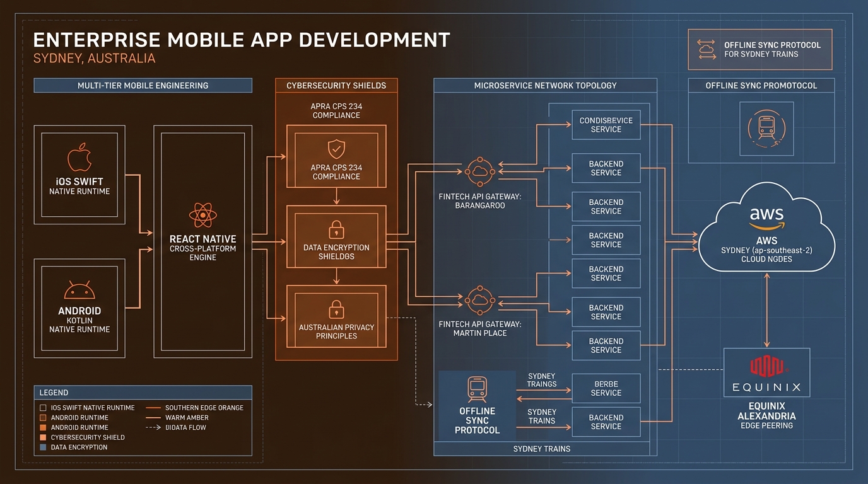Image resolution: width=868 pixels, height=484 pixels.
Task: Click the 'Southern Edge Orange' legend text
Action: pos(204,408)
